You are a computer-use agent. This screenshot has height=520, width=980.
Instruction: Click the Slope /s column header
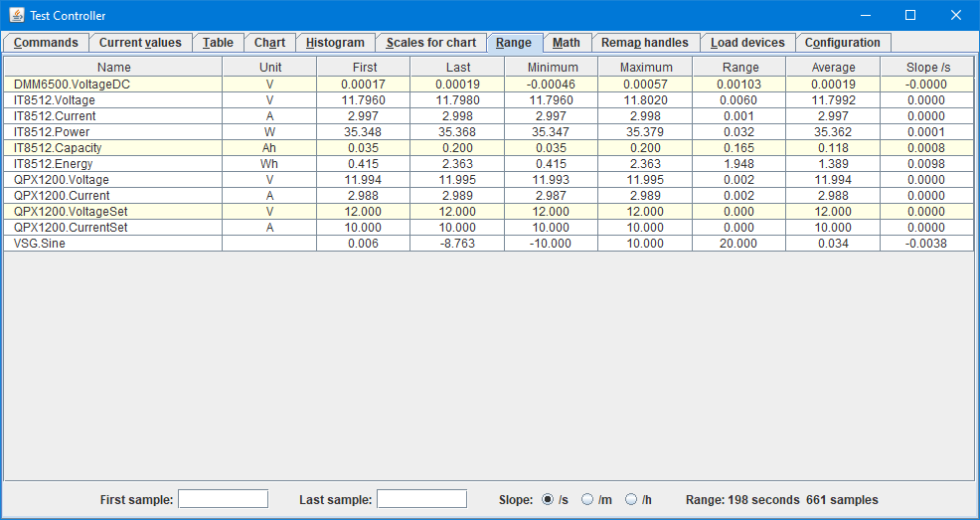(927, 67)
